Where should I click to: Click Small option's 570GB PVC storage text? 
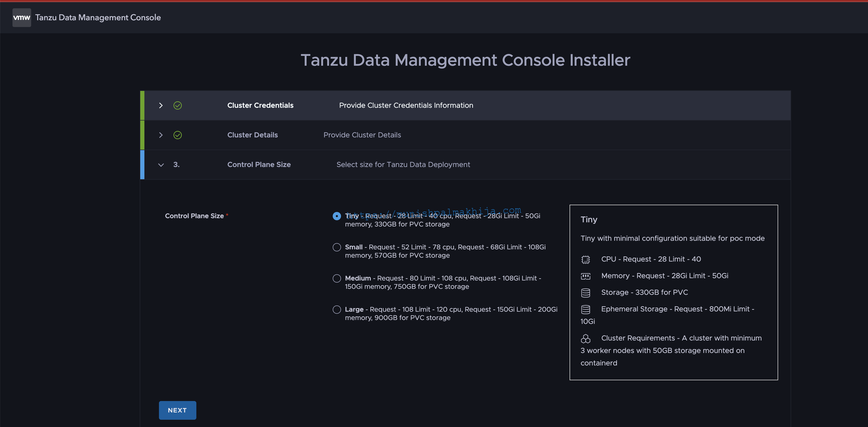412,256
